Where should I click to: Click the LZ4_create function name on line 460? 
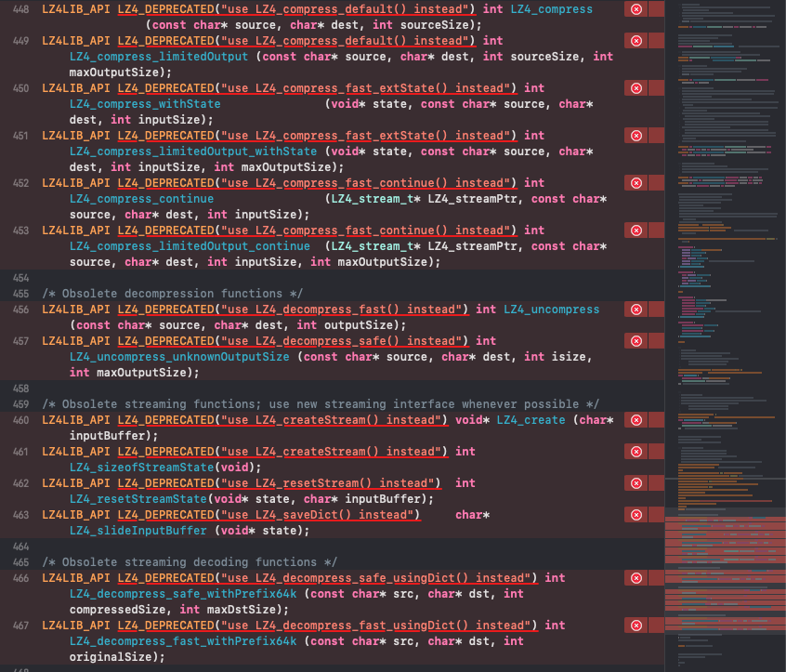coord(531,420)
